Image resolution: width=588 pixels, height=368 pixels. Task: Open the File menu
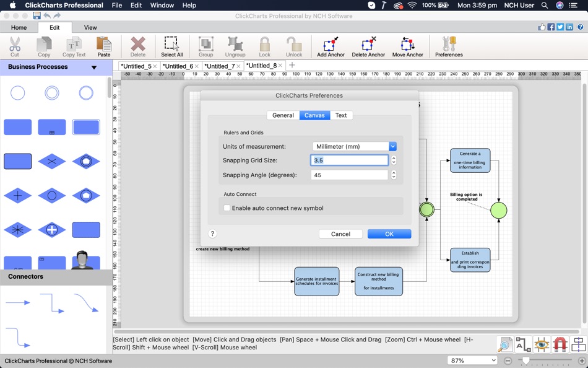tap(116, 5)
